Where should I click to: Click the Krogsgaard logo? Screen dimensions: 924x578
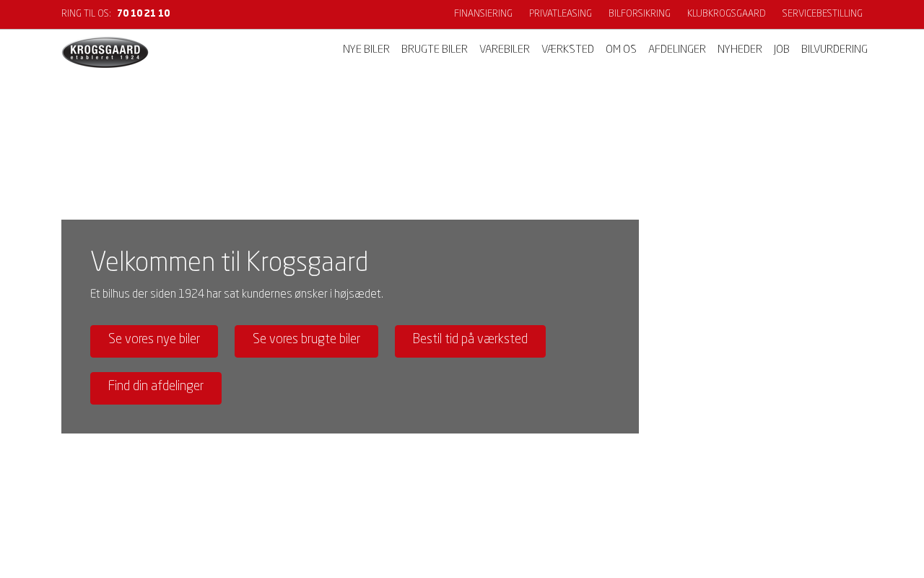coord(105,52)
